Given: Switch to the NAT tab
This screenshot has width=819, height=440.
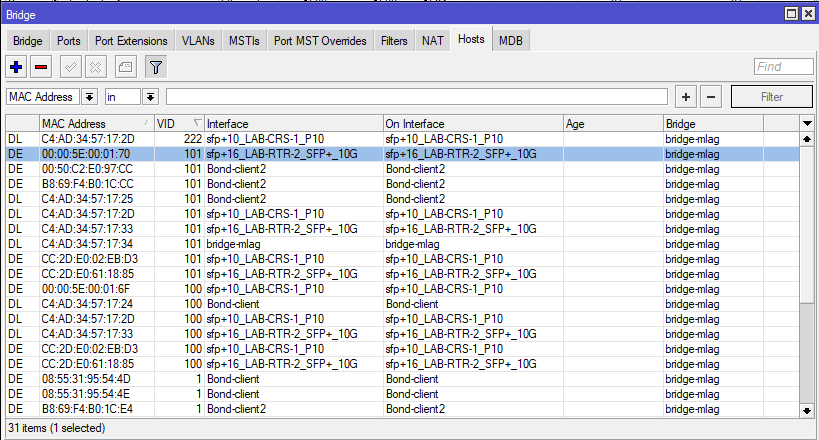Looking at the screenshot, I should 432,41.
